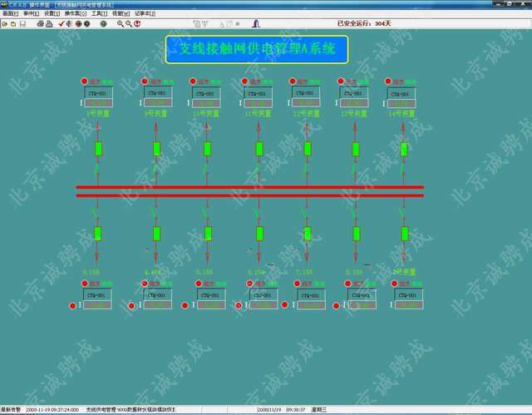Click the red circular power icon
Viewport: 532px width, 415px height.
click(137, 24)
